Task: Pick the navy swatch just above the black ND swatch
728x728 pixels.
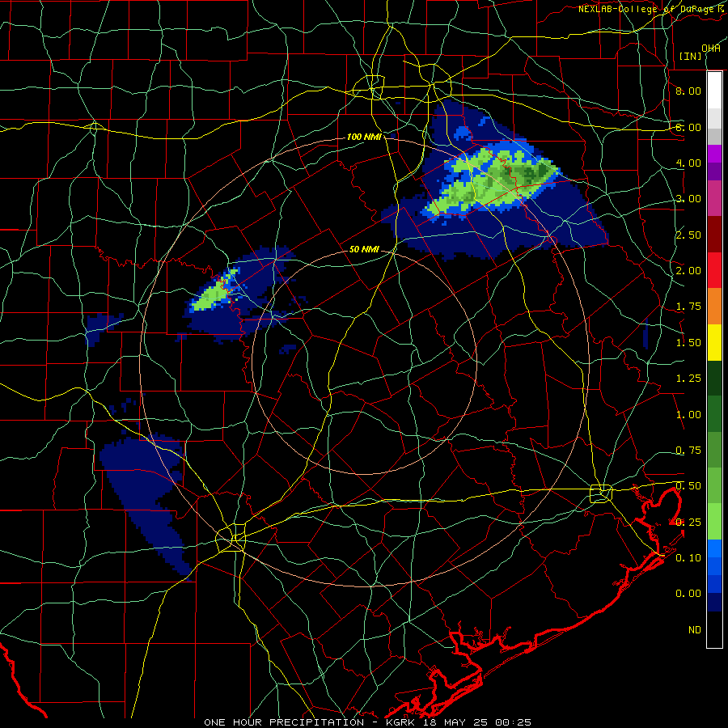Action: [714, 602]
